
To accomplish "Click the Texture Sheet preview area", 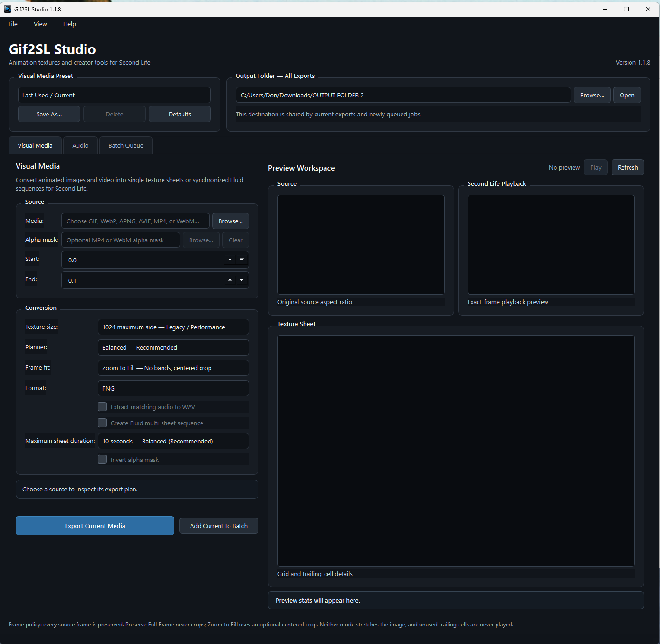I will (x=456, y=451).
